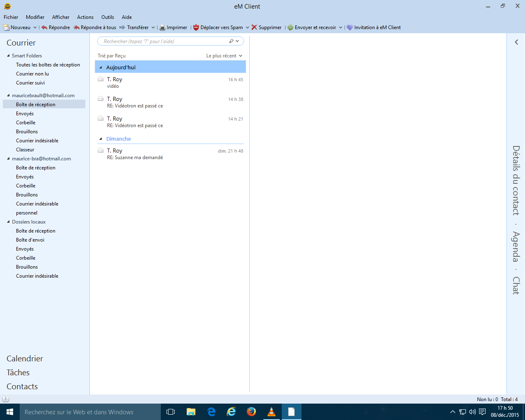
Task: Click the Invitation à eM Client heart icon
Action: pyautogui.click(x=350, y=27)
